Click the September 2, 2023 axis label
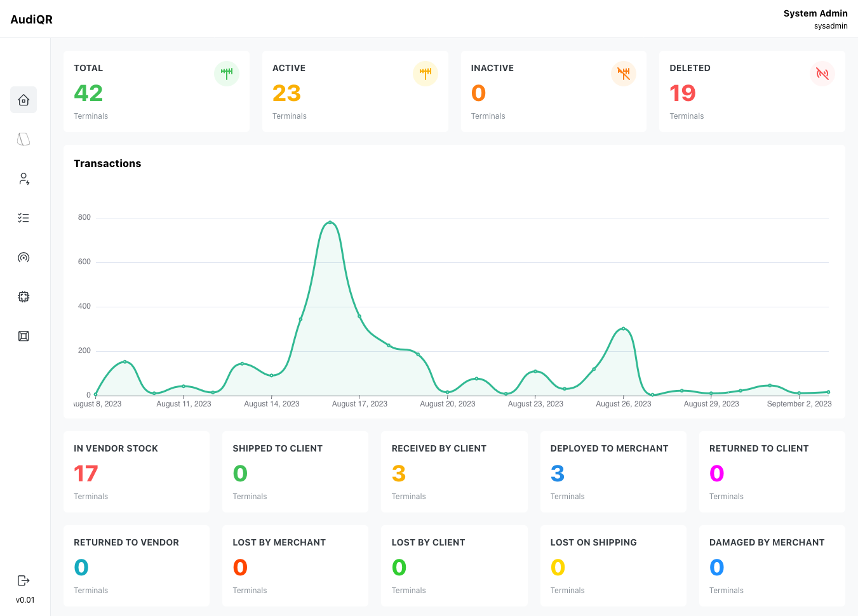This screenshot has width=858, height=616. (799, 404)
